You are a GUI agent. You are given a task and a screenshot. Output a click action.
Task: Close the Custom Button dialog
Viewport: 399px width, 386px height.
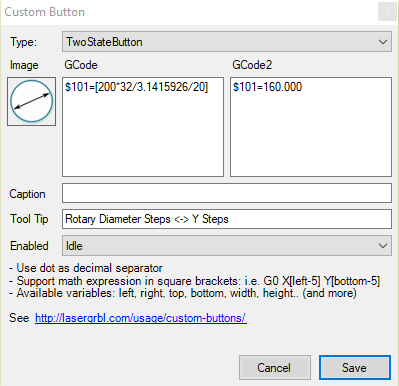(x=387, y=12)
